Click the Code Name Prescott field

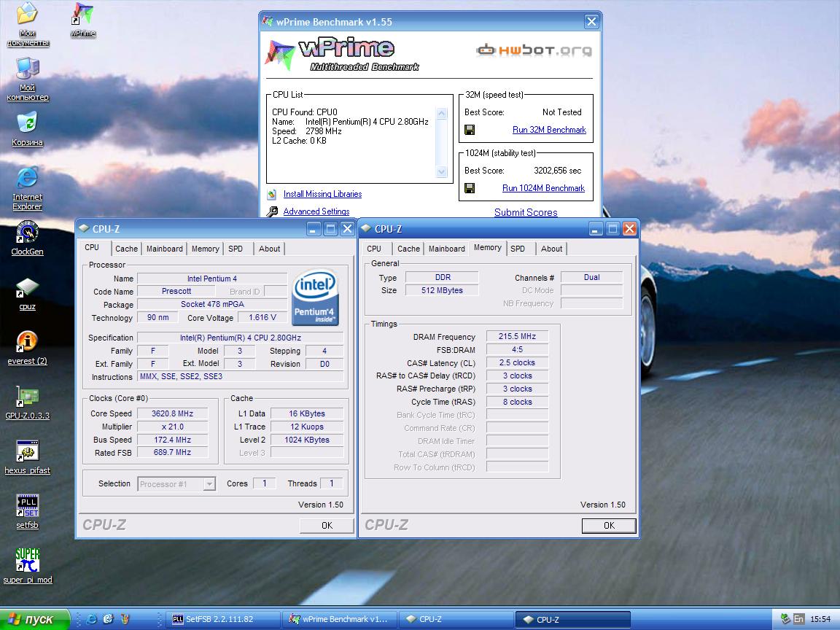[x=176, y=292]
